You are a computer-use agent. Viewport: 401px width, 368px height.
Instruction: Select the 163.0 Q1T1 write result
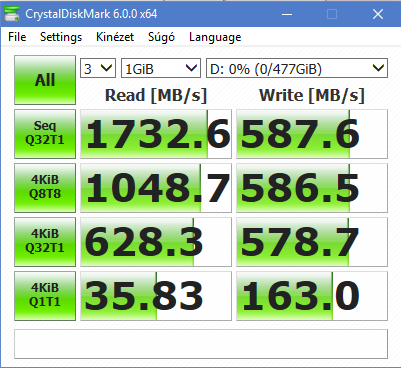[312, 296]
